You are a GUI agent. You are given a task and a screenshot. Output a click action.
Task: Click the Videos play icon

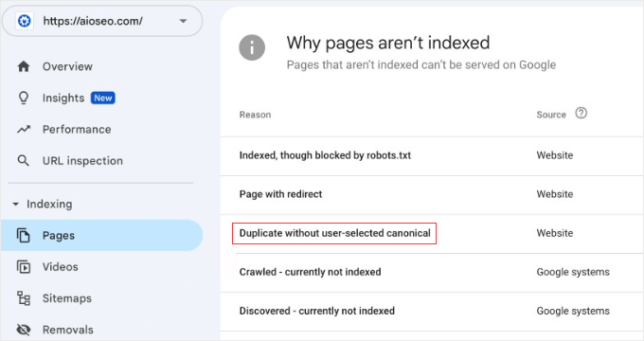pyautogui.click(x=24, y=267)
